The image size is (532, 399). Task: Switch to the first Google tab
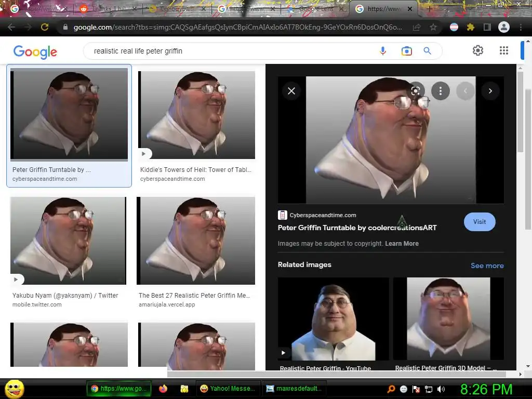pyautogui.click(x=39, y=9)
